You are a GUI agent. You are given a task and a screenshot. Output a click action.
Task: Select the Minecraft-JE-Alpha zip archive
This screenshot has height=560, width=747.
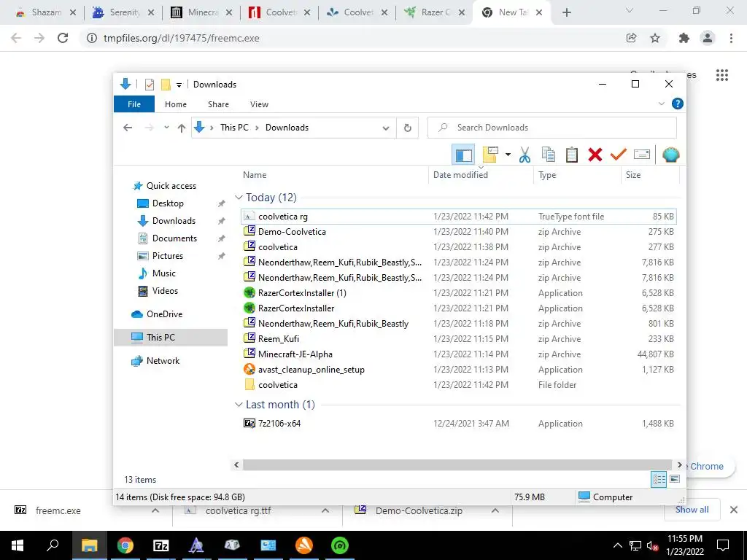pos(459,354)
